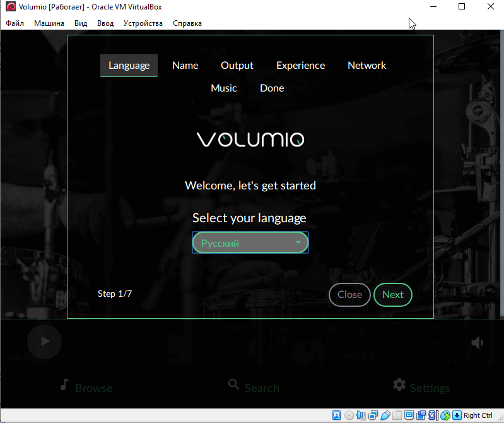
Task: Minimize the VirtualBox window
Action: [x=433, y=7]
